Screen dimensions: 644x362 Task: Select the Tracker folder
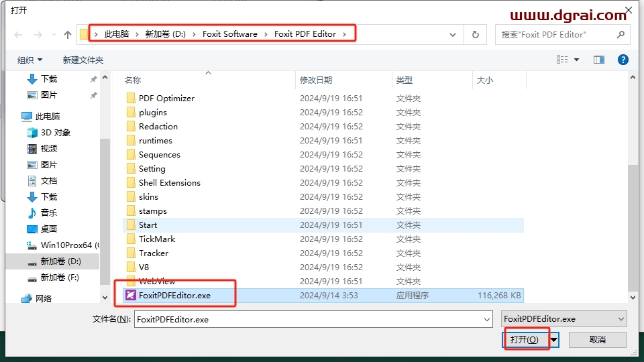154,253
